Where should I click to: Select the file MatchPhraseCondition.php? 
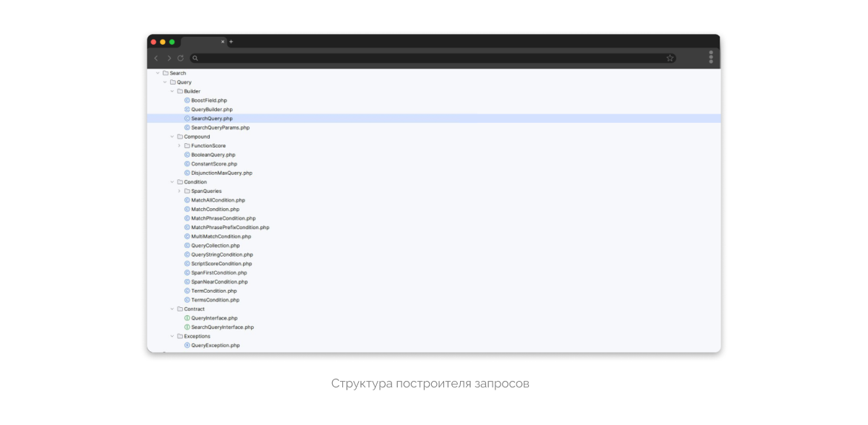coord(224,218)
